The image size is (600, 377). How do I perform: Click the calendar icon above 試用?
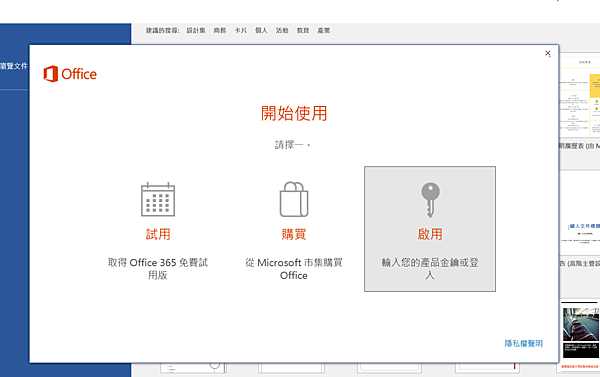pyautogui.click(x=158, y=199)
